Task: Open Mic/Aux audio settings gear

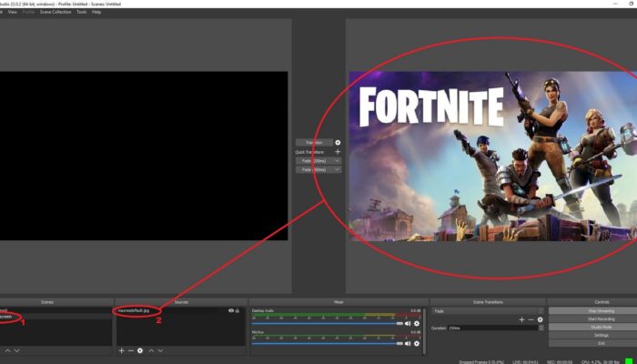Action: coord(417,345)
